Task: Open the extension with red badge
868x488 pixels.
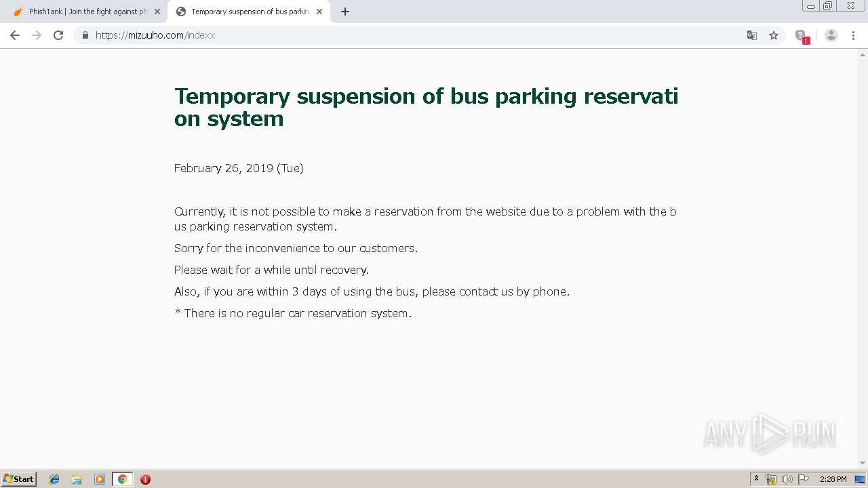Action: [x=801, y=36]
